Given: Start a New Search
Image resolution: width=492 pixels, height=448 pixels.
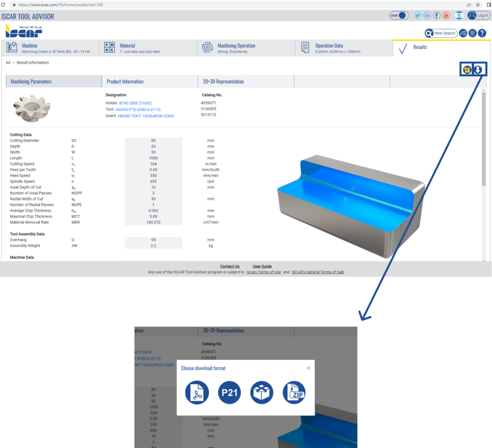Looking at the screenshot, I should click(441, 33).
